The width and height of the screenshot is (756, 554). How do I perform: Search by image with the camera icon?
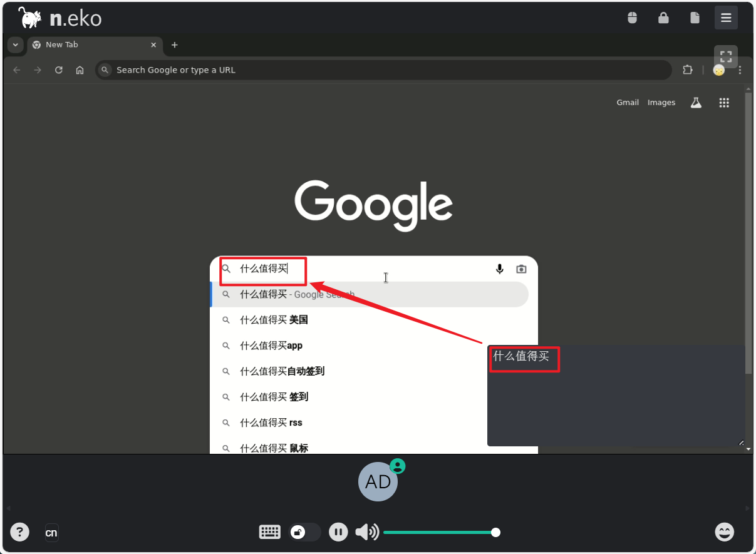click(x=521, y=269)
